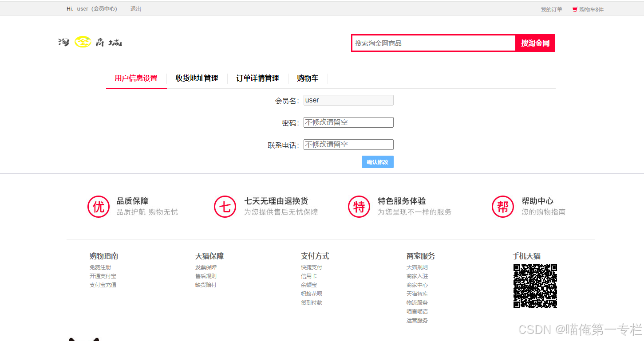The image size is (644, 341).
Task: Click the 会员名 field showing user
Action: tap(348, 100)
